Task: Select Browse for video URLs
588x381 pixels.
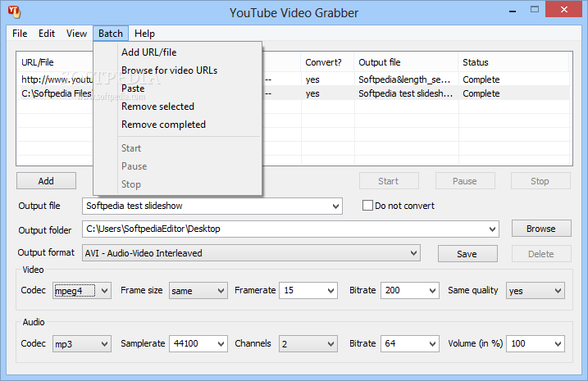Action: [169, 70]
